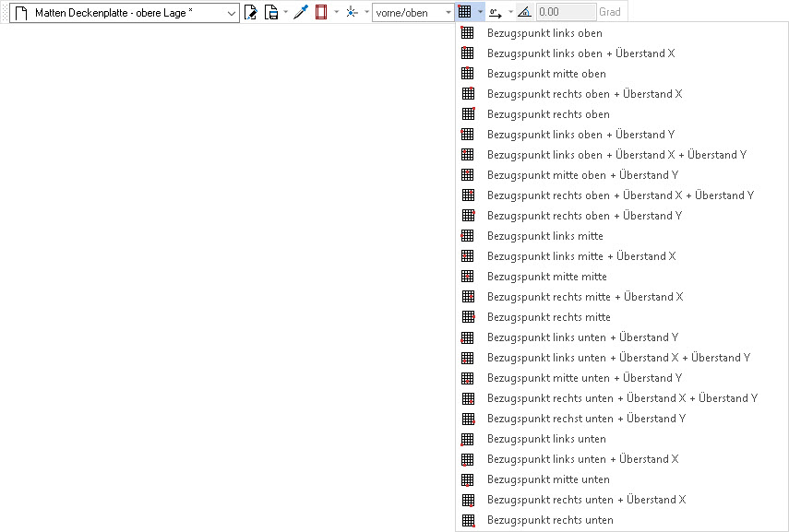The height and width of the screenshot is (532, 789).
Task: Click grid icon beside 'Bezugspunkt mitte oben + Überstand Y'
Action: pyautogui.click(x=468, y=175)
